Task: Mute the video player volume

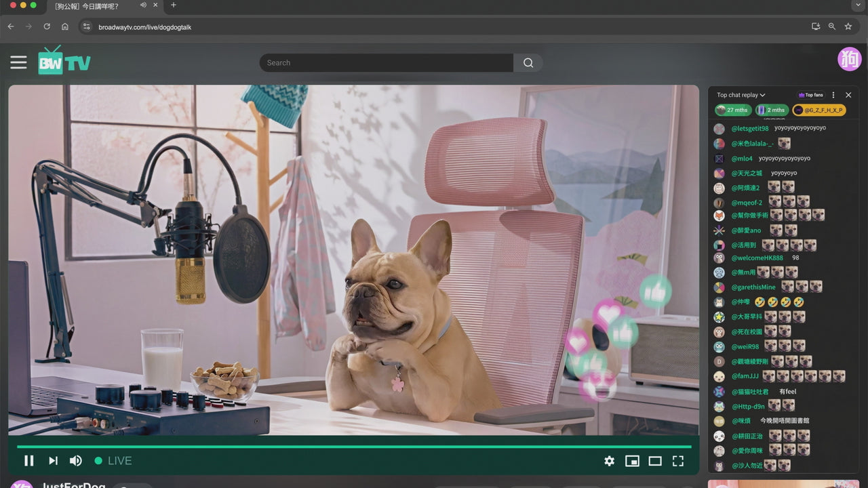Action: click(75, 461)
